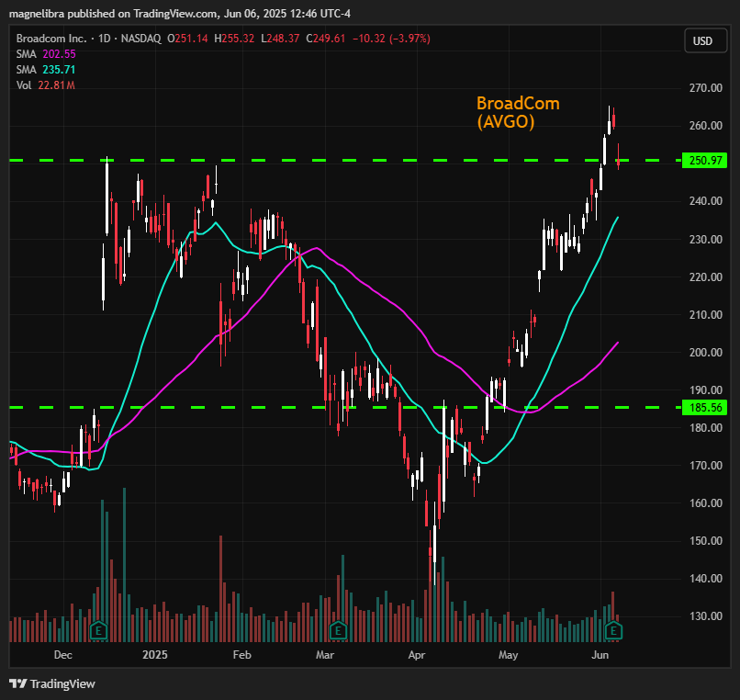The height and width of the screenshot is (700, 740).
Task: Click the 220.00 price axis label
Action: click(x=705, y=277)
